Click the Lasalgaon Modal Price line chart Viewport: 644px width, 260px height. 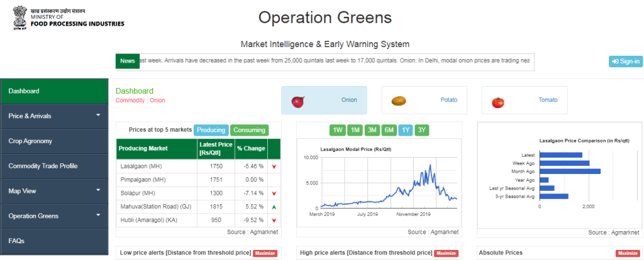pyautogui.click(x=380, y=183)
